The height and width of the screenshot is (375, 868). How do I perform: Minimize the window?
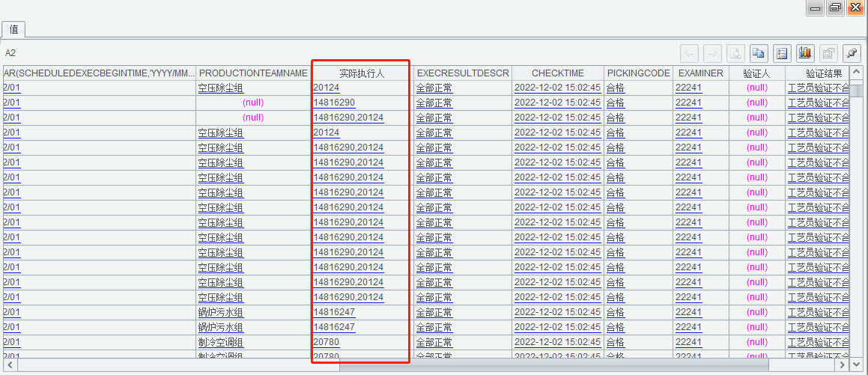(816, 7)
